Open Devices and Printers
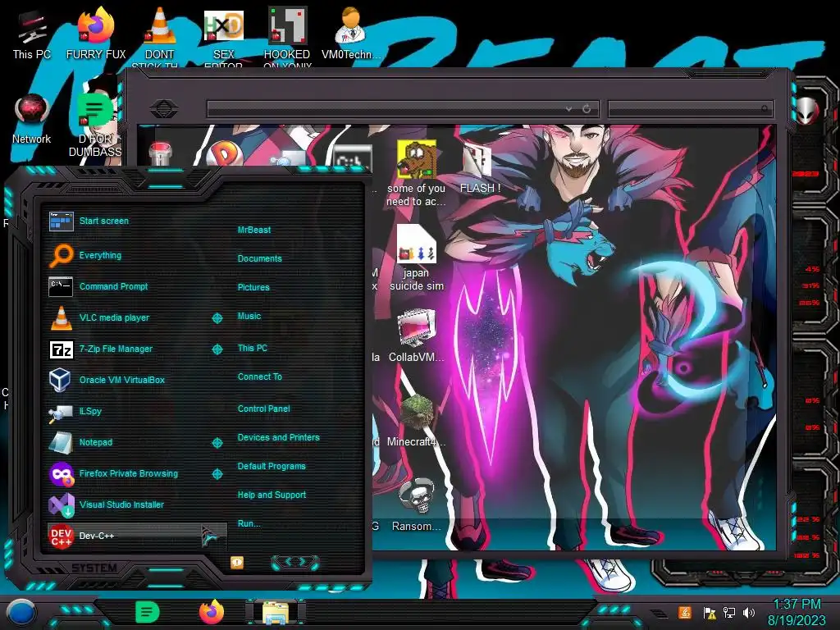This screenshot has width=840, height=630. click(279, 437)
